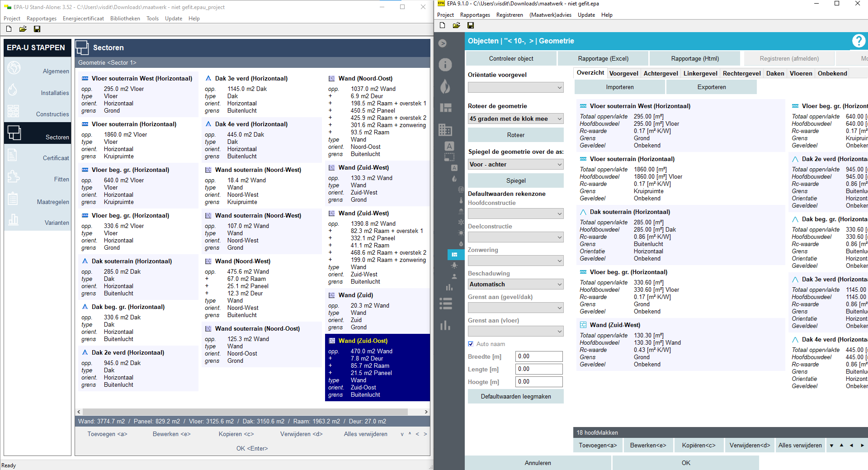Click Annuleren button in EPA 9.1.0
This screenshot has height=470, width=868.
pos(538,463)
